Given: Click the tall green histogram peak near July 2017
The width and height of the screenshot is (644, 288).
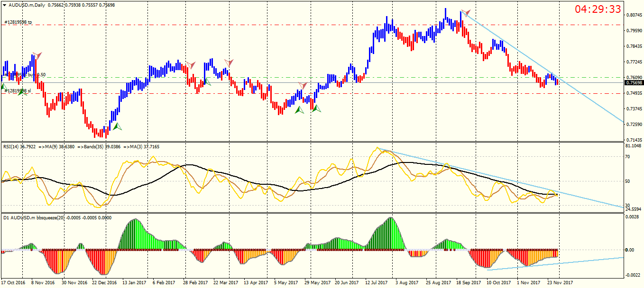Looking at the screenshot, I should [x=390, y=234].
